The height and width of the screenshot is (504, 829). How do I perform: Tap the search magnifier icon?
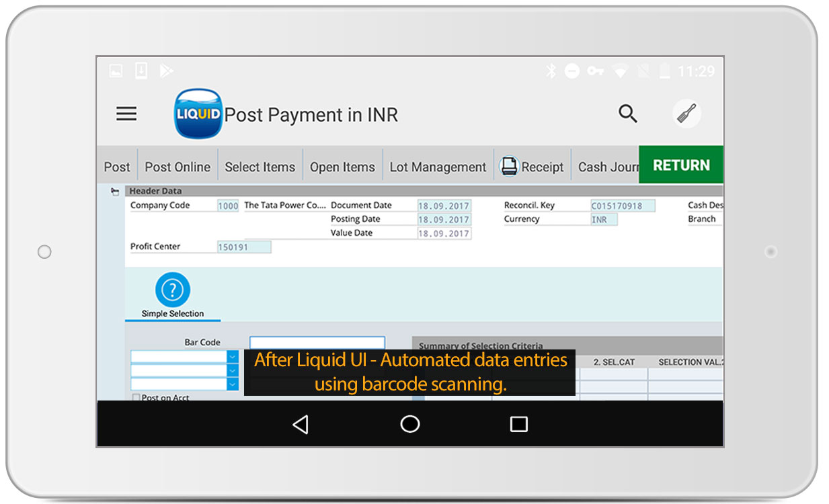coord(627,114)
